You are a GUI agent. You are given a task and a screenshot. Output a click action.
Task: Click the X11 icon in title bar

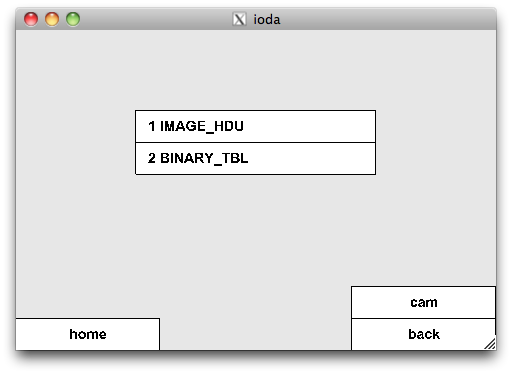pos(239,19)
